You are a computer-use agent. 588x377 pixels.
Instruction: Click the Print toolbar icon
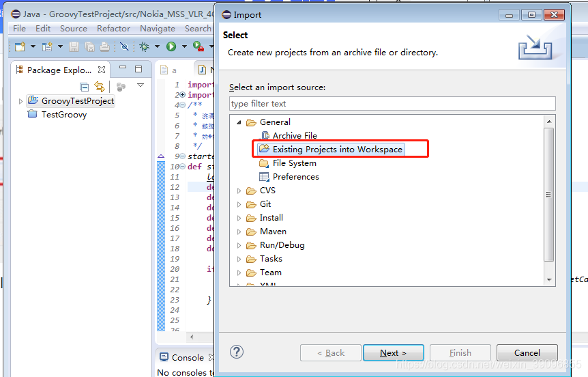104,46
